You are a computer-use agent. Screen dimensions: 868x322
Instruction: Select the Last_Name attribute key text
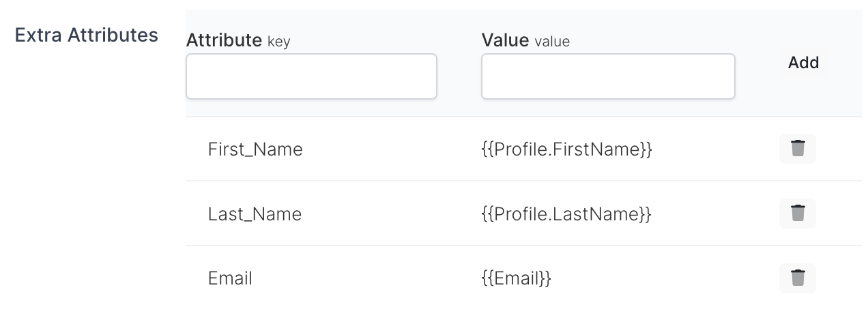[255, 214]
